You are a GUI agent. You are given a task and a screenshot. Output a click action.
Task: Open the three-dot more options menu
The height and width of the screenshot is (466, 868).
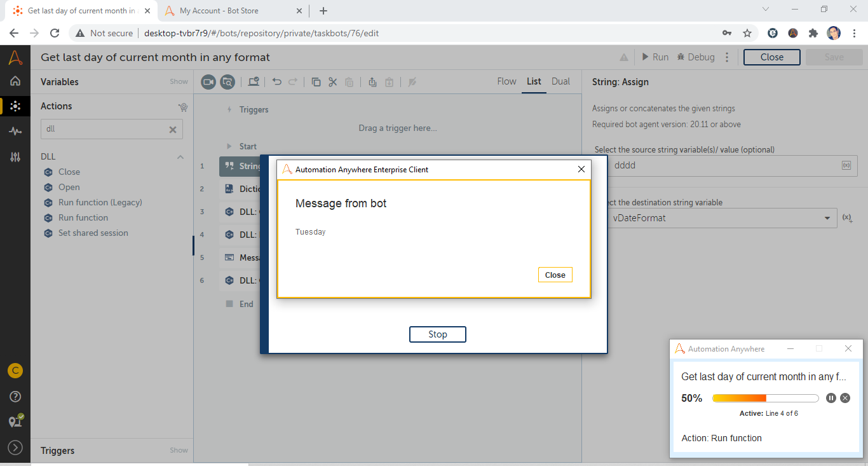pos(727,57)
